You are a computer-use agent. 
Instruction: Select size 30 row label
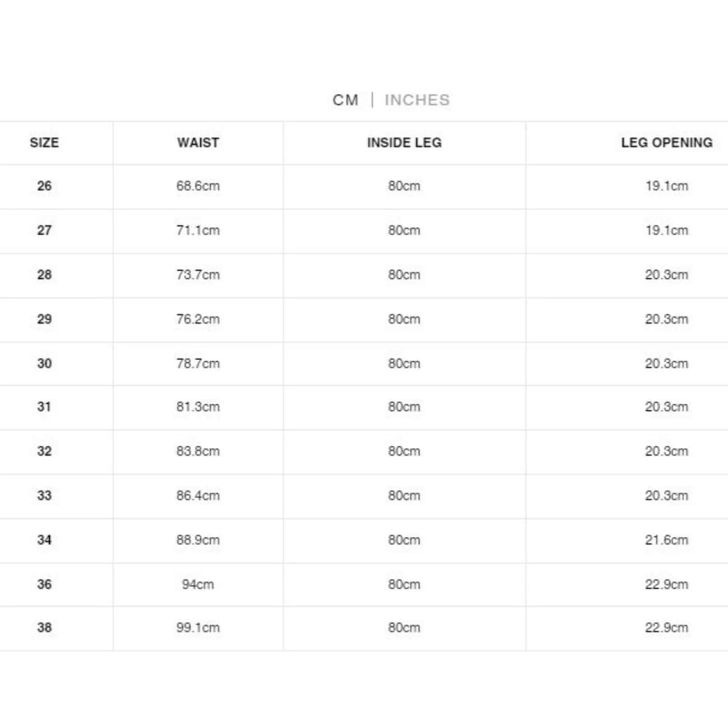click(x=44, y=363)
